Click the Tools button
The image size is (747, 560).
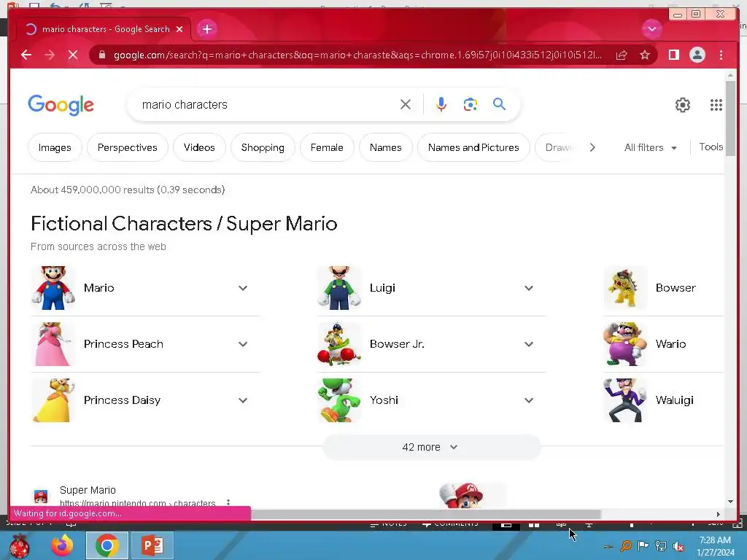pyautogui.click(x=711, y=147)
